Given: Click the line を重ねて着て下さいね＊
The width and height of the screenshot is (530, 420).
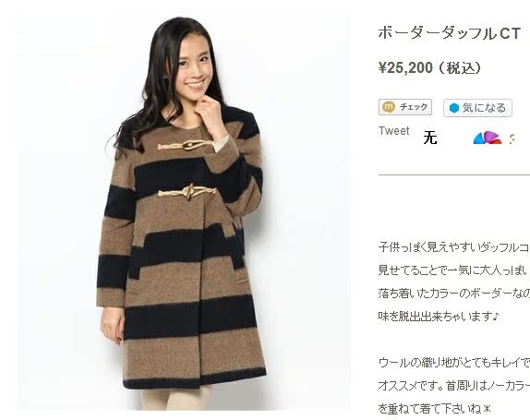Looking at the screenshot, I should click(435, 409).
